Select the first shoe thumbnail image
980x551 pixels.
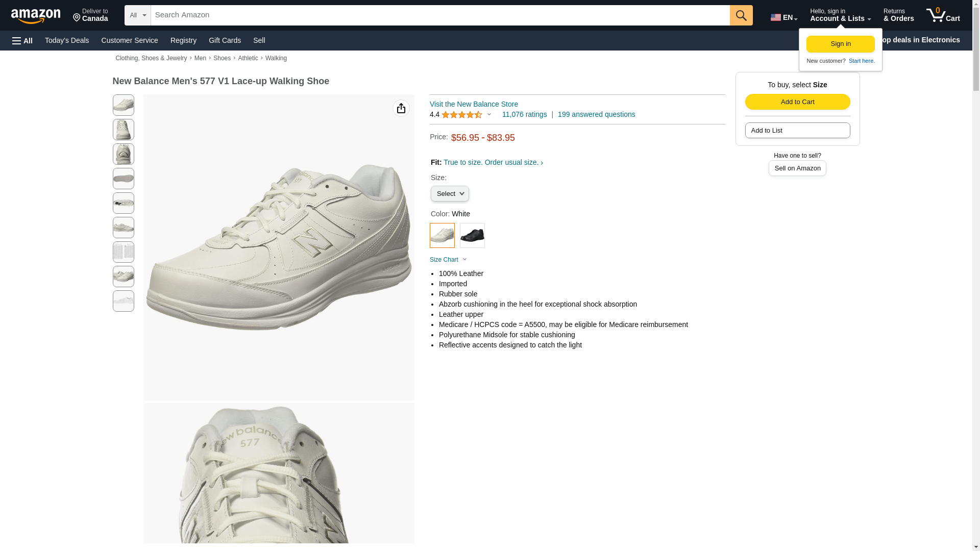[124, 105]
